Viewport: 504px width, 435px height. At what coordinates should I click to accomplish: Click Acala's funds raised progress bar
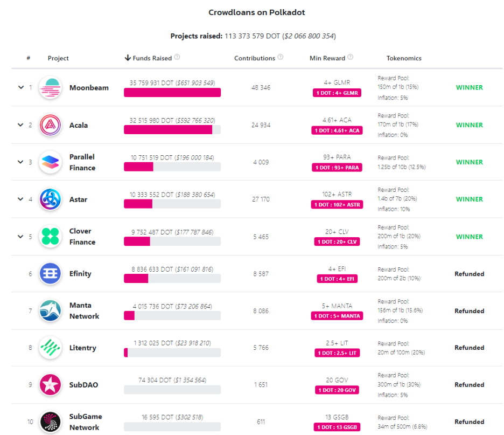[172, 130]
